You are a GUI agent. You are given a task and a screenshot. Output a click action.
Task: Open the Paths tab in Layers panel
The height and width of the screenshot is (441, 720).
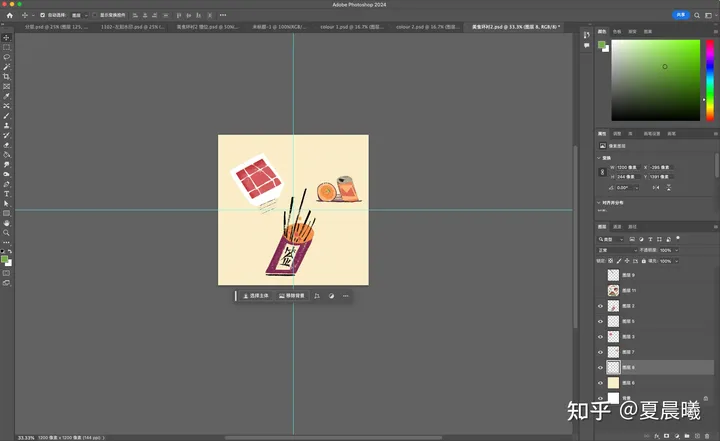coord(632,227)
